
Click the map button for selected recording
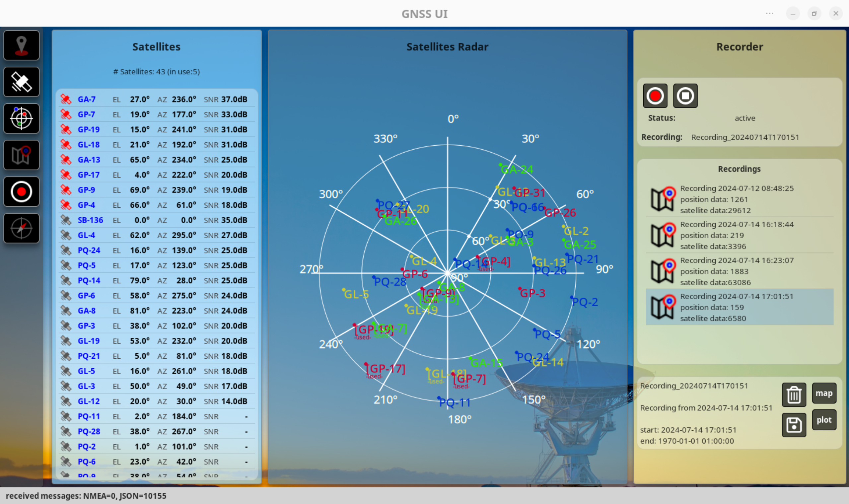click(x=824, y=393)
